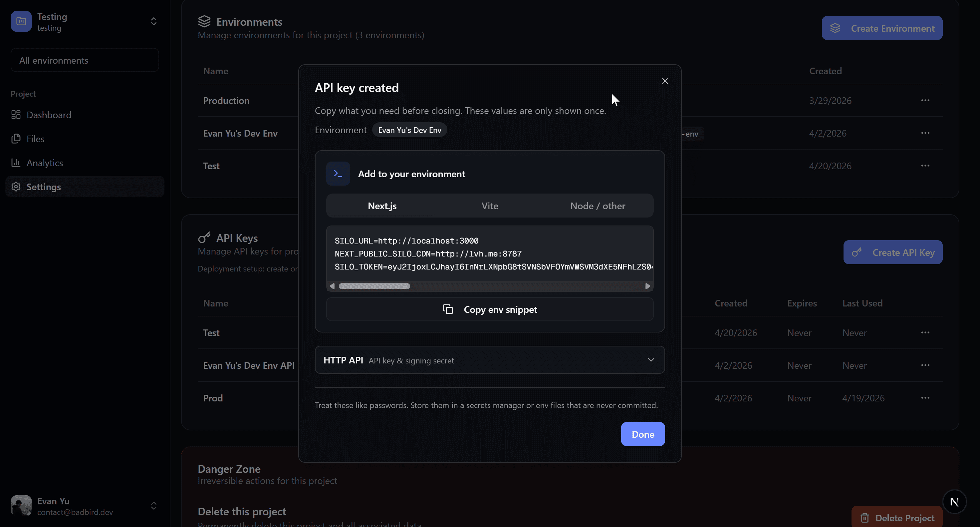Open Analytics from the sidebar
Screen dimensions: 980x527
pyautogui.click(x=85, y=163)
